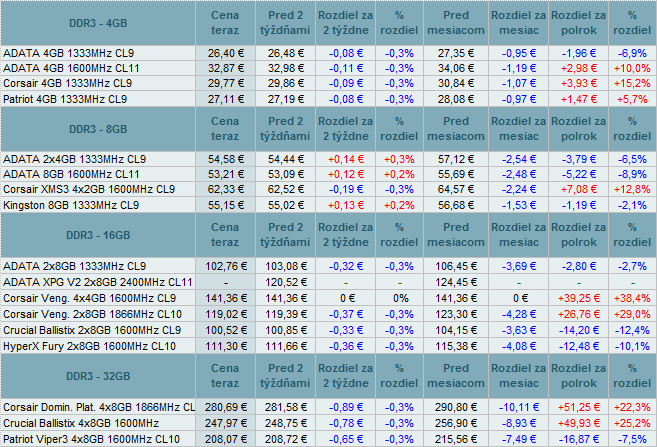Click the 111,30 € current price value
The height and width of the screenshot is (447, 657).
(226, 346)
